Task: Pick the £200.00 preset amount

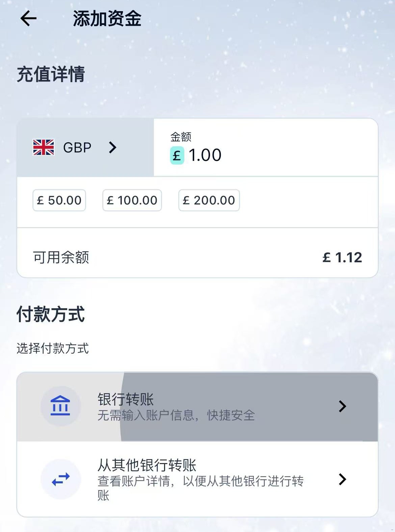Action: coord(208,200)
